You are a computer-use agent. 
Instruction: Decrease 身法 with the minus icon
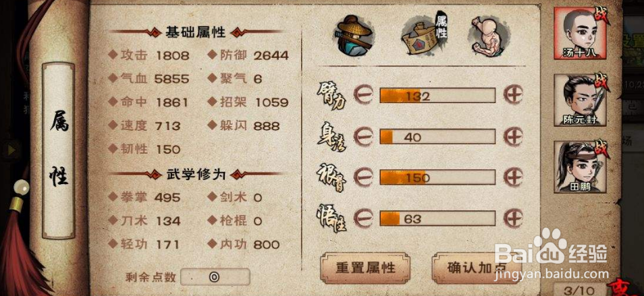pos(363,136)
